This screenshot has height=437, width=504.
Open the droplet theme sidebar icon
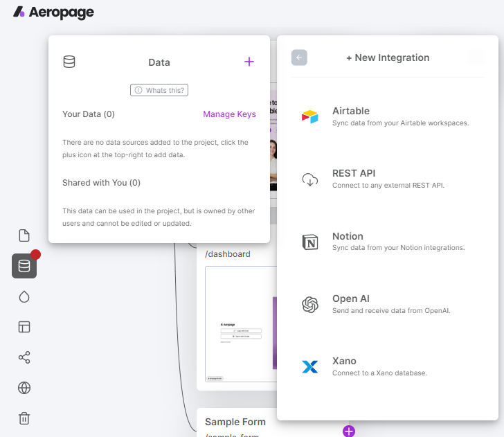tap(24, 296)
